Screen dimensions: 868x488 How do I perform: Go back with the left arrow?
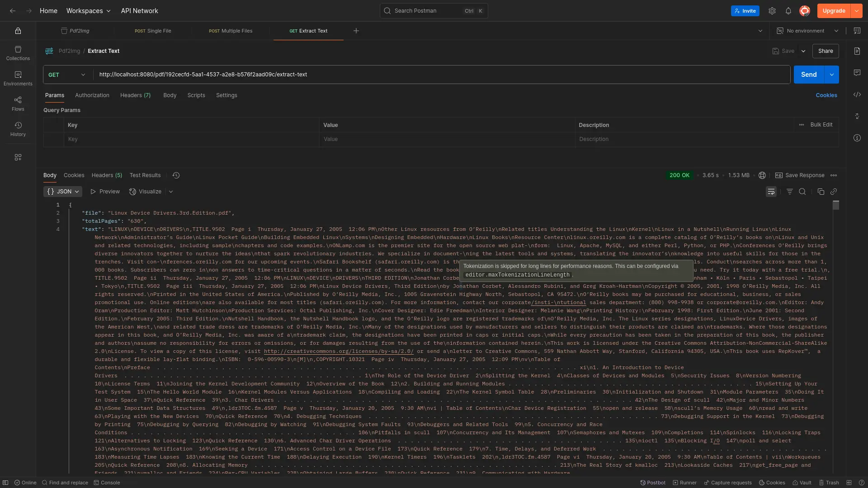click(13, 11)
